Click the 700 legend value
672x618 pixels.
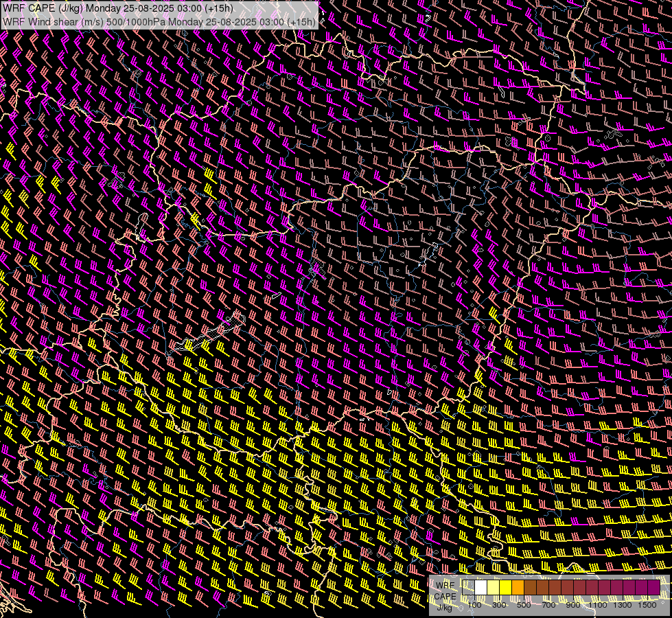click(x=548, y=605)
